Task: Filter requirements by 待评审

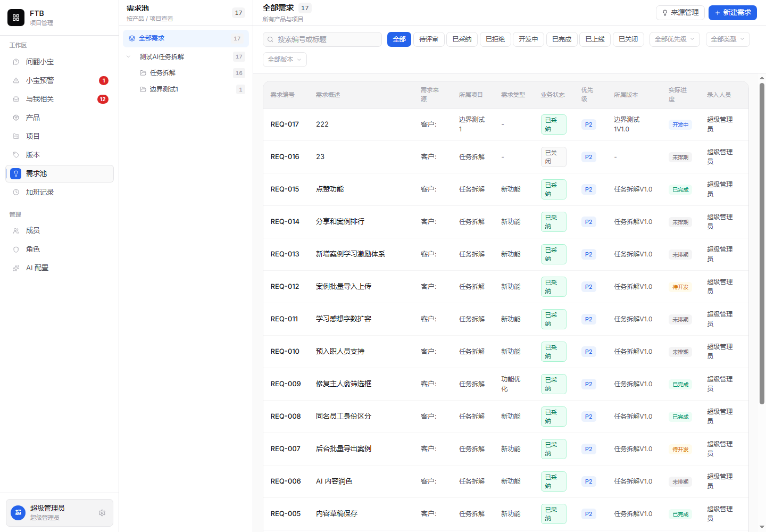Action: pos(429,39)
